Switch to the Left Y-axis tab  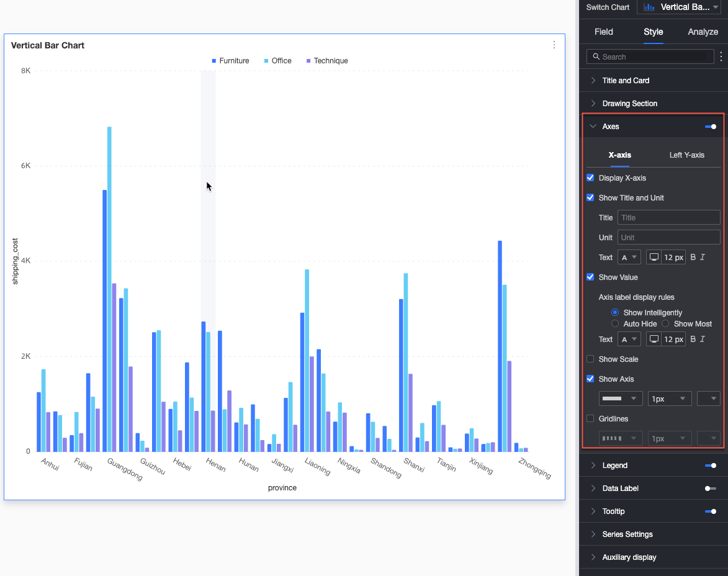click(686, 155)
